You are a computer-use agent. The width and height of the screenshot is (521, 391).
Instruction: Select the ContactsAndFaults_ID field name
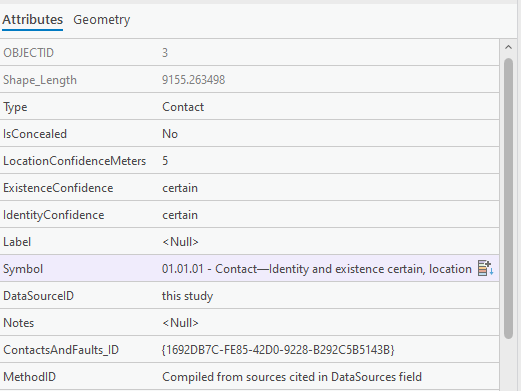coord(61,350)
